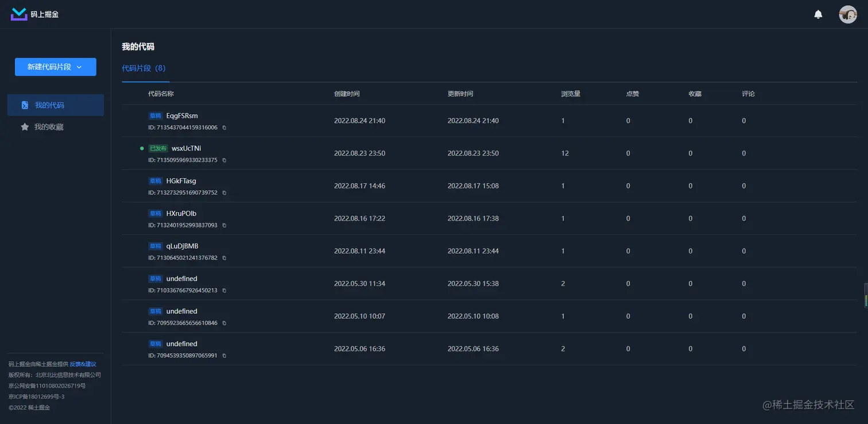
Task: Click the floating widget on right edge
Action: (865, 295)
